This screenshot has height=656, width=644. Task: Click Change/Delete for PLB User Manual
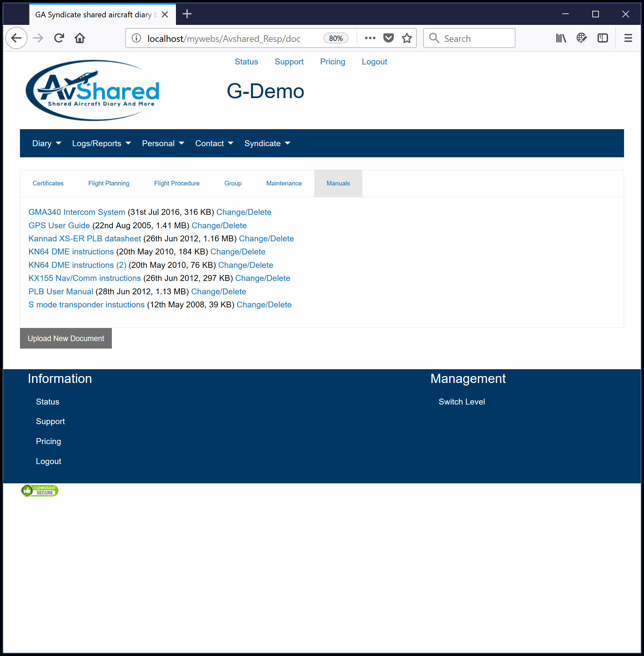(218, 291)
